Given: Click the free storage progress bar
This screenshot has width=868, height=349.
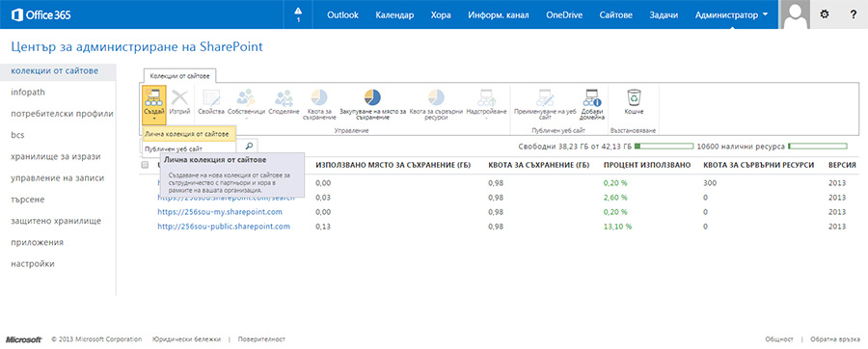Looking at the screenshot, I should point(664,147).
